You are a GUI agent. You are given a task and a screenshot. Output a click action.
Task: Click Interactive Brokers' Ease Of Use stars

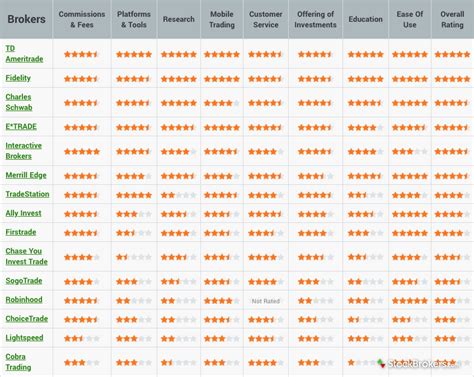(410, 152)
